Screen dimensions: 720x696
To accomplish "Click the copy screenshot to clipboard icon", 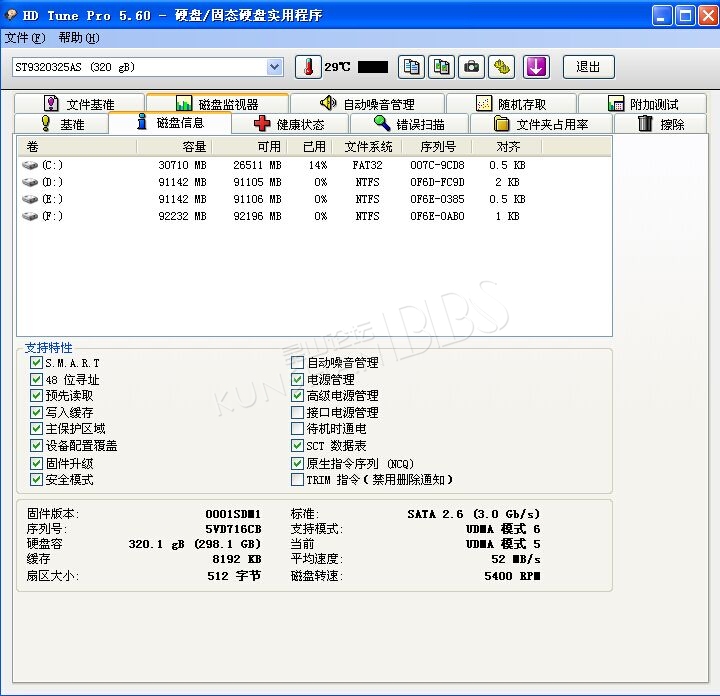I will click(441, 67).
